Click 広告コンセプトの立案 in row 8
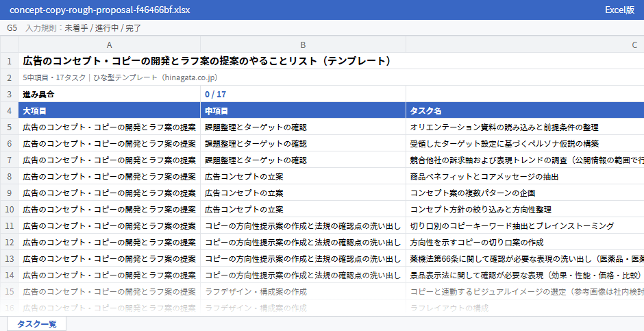The width and height of the screenshot is (644, 331). 303,176
